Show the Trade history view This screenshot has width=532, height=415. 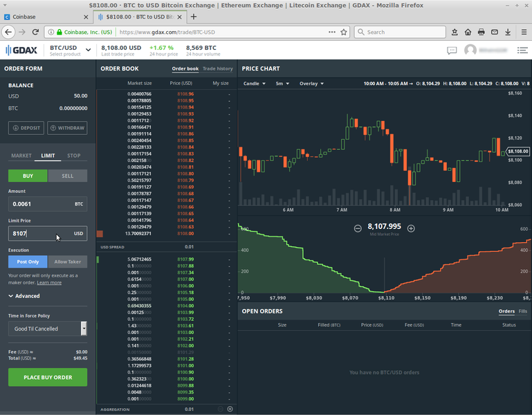(218, 68)
